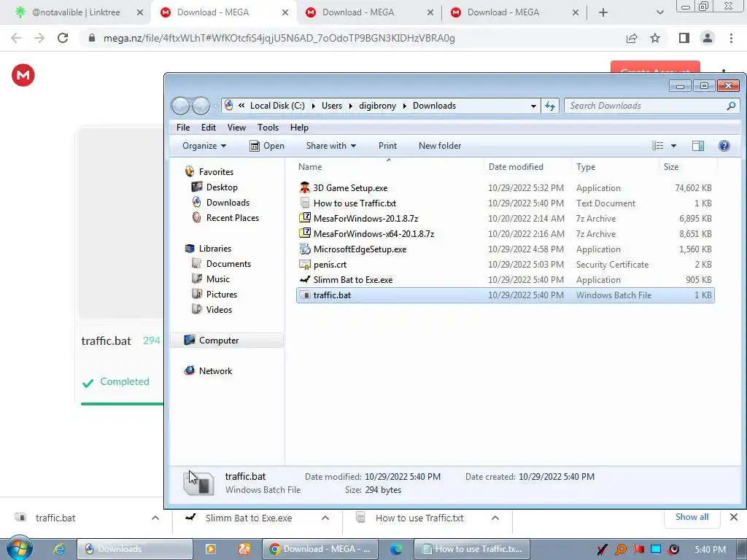Open the Tools menu in Explorer
Screen dimensions: 747x560
coord(268,128)
